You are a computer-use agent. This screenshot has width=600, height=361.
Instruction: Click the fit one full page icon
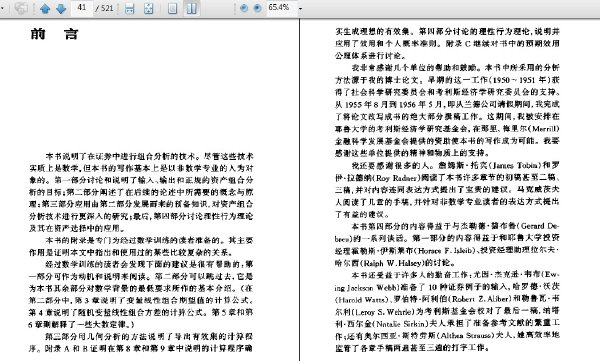click(148, 8)
